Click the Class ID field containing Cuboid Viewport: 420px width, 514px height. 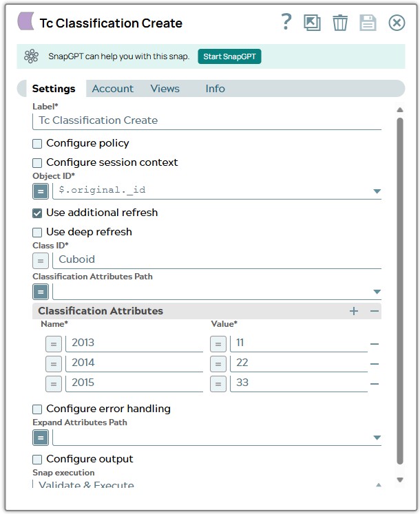pos(217,260)
